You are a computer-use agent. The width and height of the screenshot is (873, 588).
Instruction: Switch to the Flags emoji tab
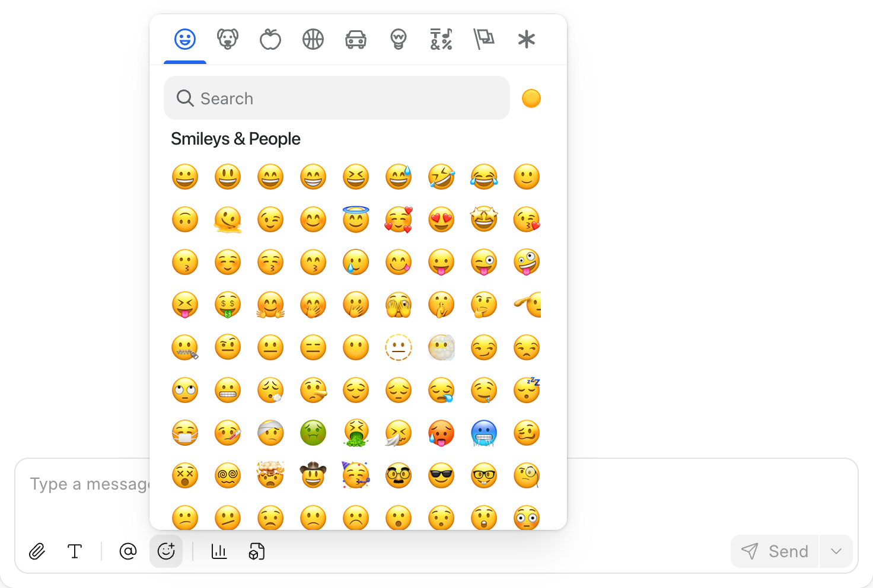[484, 39]
